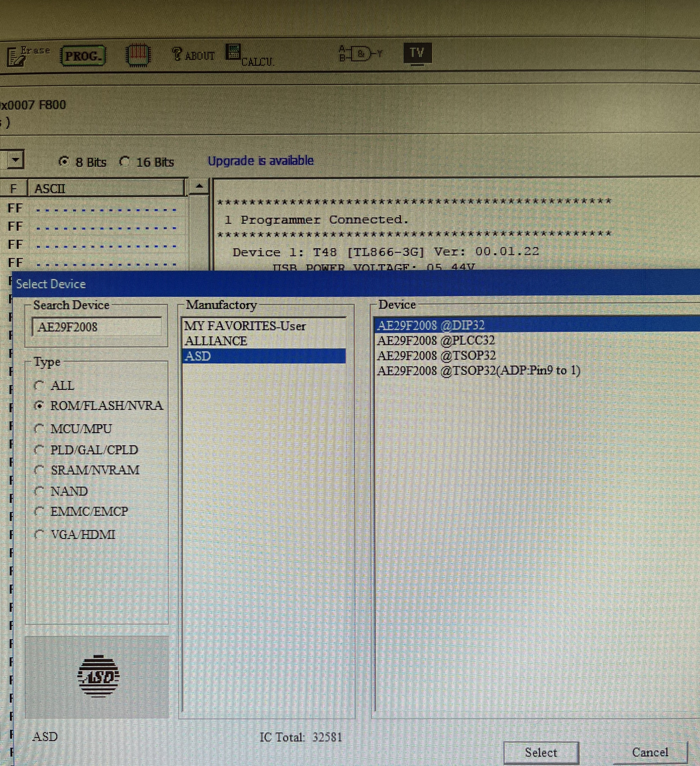
Task: Click the ASCII column header
Action: (x=107, y=188)
